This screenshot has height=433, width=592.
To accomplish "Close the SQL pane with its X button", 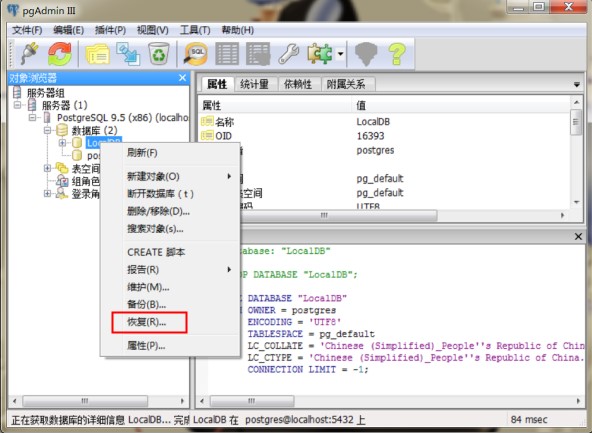I will (578, 237).
